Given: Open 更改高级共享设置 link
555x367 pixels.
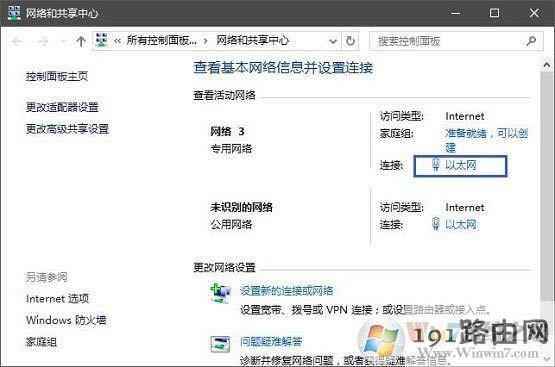Looking at the screenshot, I should coord(67,129).
